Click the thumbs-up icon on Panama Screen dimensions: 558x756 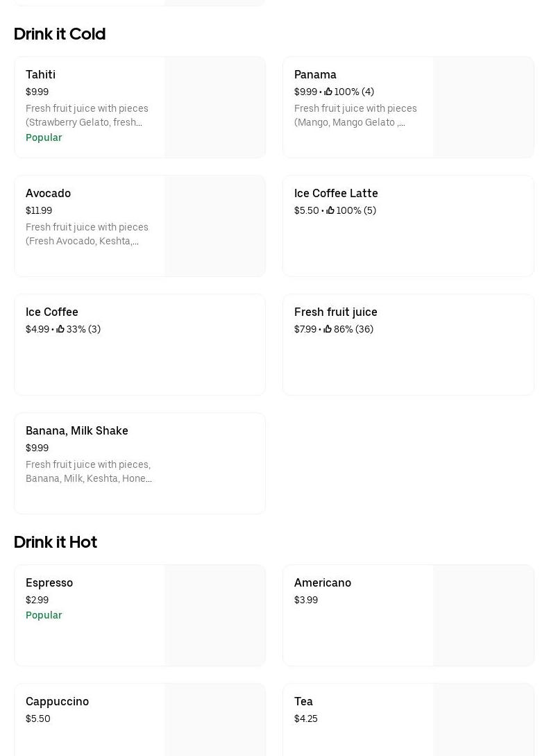pos(328,92)
